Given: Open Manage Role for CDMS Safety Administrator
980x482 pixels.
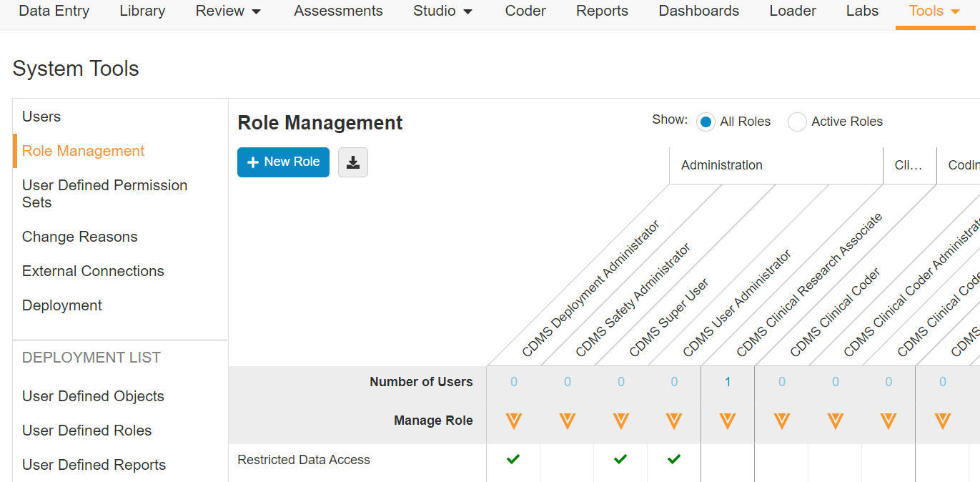Looking at the screenshot, I should (567, 420).
